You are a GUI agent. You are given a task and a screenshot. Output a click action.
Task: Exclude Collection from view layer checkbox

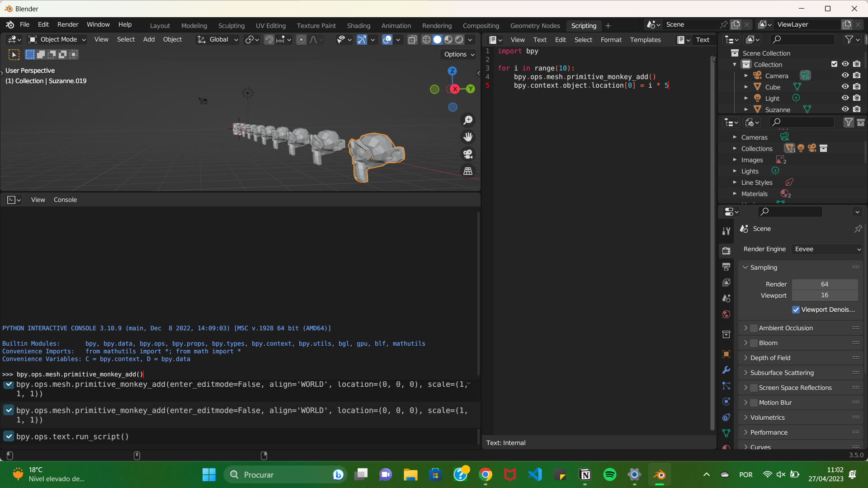[x=834, y=64]
